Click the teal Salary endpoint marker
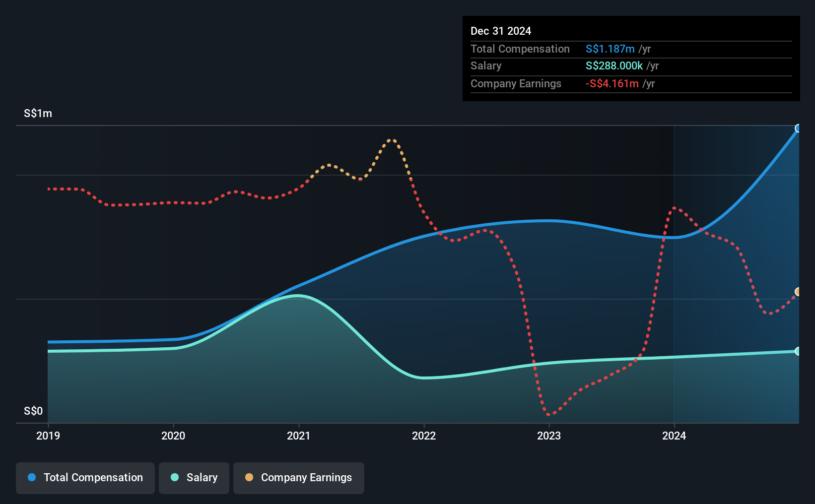 [798, 351]
